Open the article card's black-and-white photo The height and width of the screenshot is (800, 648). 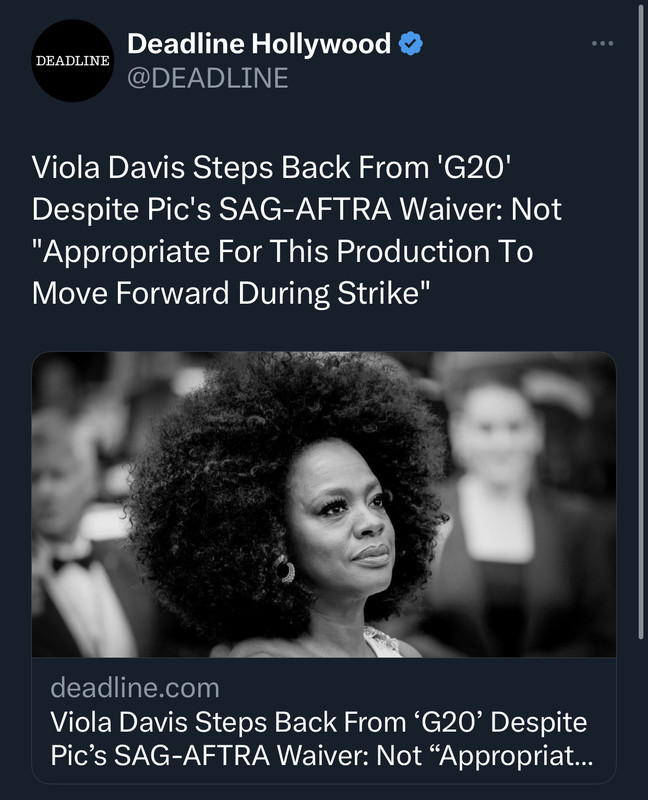pyautogui.click(x=324, y=504)
